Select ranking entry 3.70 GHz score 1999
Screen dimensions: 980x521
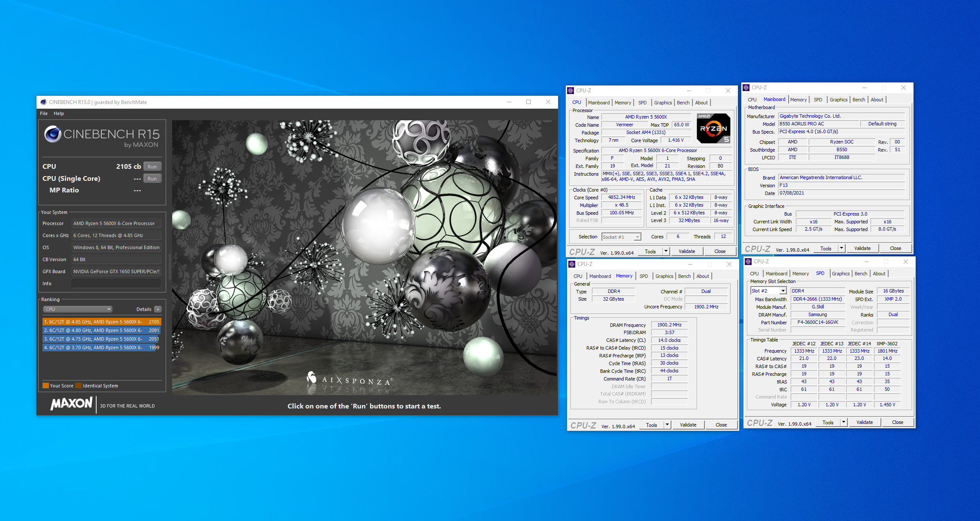pyautogui.click(x=102, y=347)
